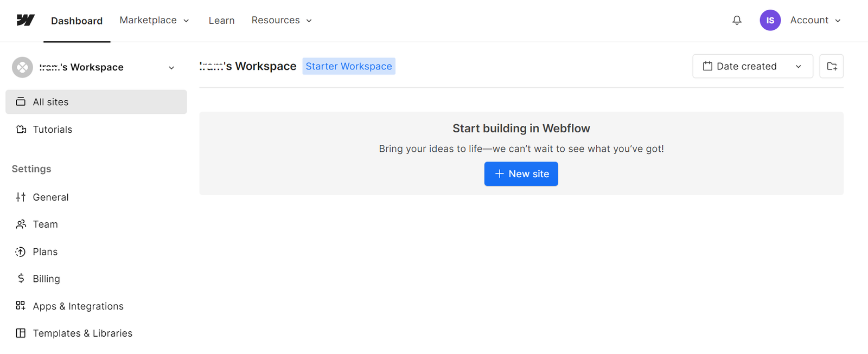Switch to the Dashboard tab

76,21
